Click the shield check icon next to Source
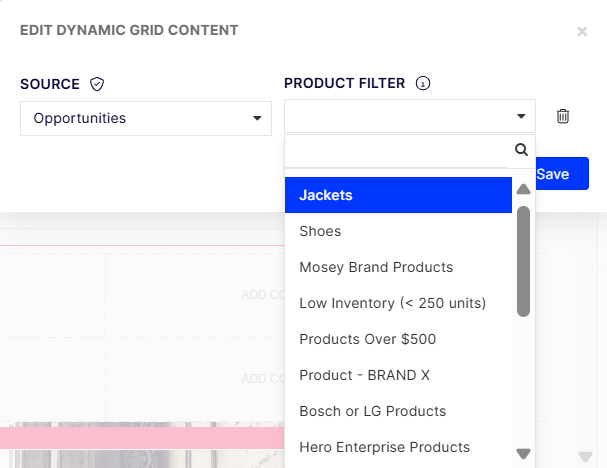 pyautogui.click(x=97, y=84)
